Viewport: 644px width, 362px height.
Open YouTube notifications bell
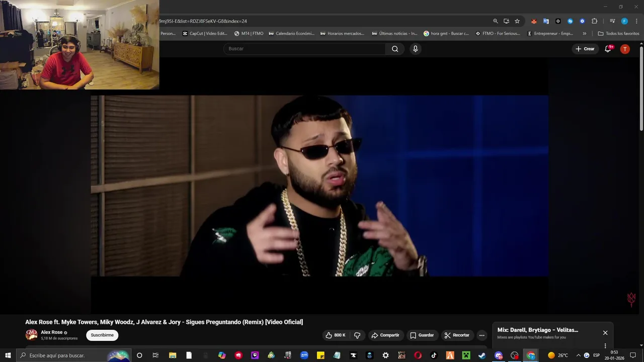[x=608, y=49]
